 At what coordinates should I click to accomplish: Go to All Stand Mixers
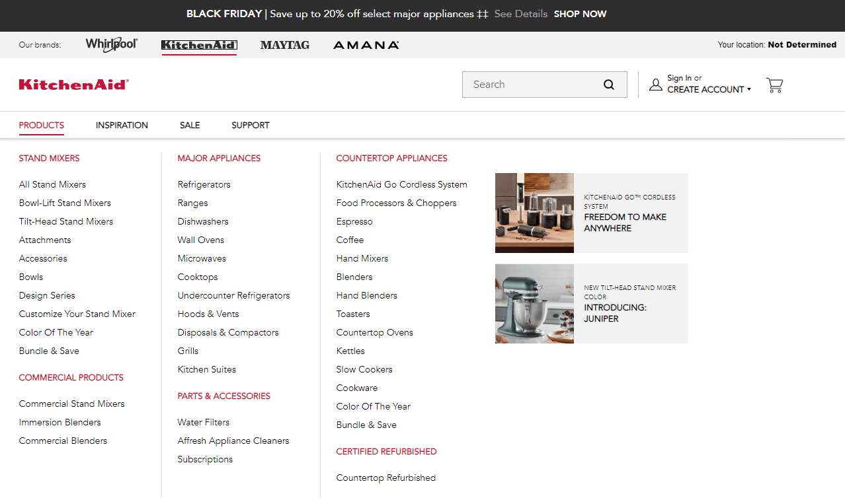pos(52,184)
